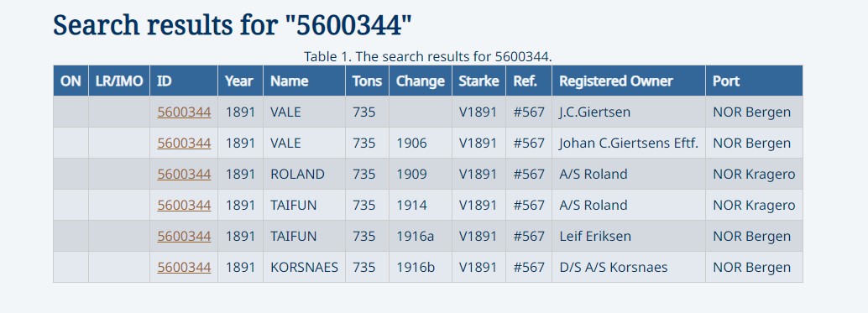Screen dimensions: 868x313
Task: Click the Tons column header
Action: 367,81
